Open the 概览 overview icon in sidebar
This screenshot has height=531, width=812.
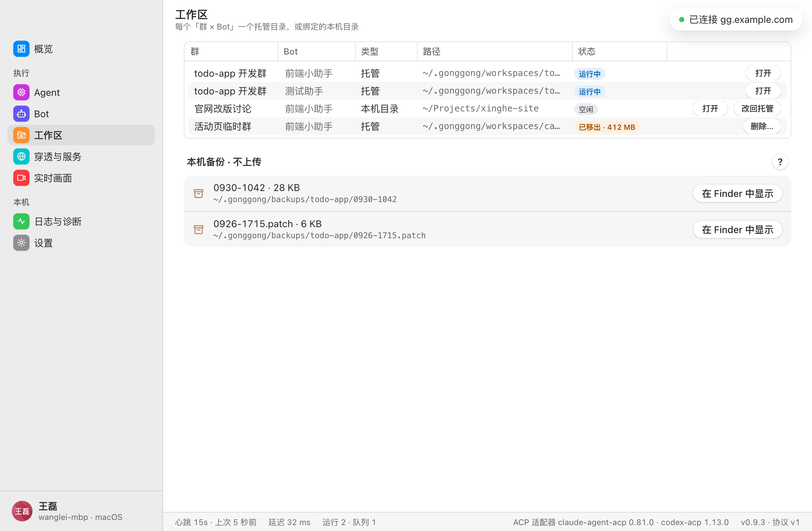point(21,49)
